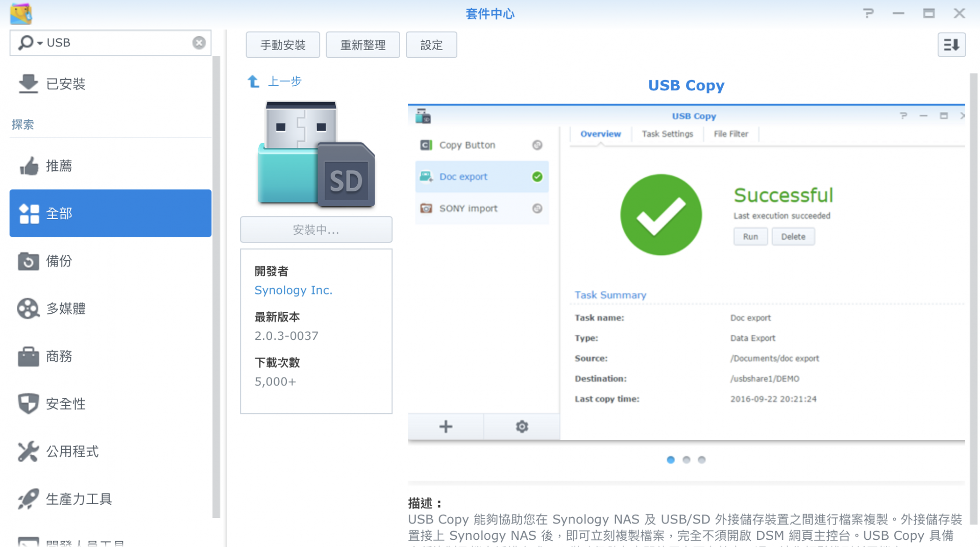This screenshot has height=547, width=980.
Task: Go back using the up arrow icon
Action: click(253, 82)
